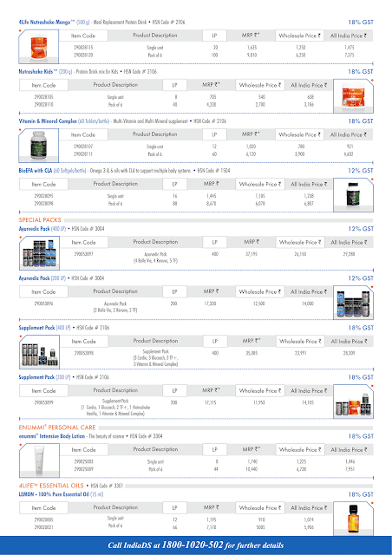Select wholesale price 1,225 for Body Lotion single unit
The height and width of the screenshot is (555, 392).
301,462
